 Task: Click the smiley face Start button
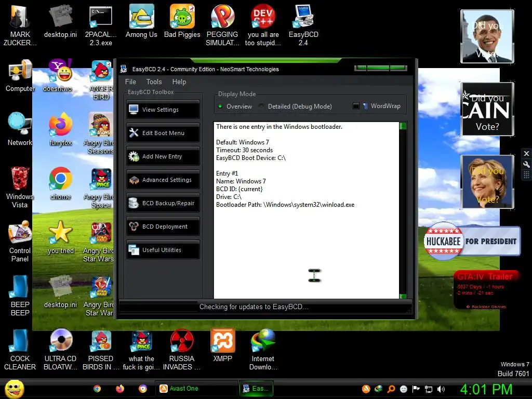tap(15, 389)
